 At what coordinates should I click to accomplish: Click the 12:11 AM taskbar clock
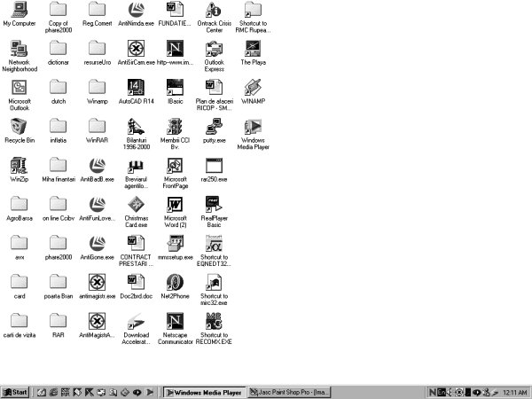click(514, 393)
